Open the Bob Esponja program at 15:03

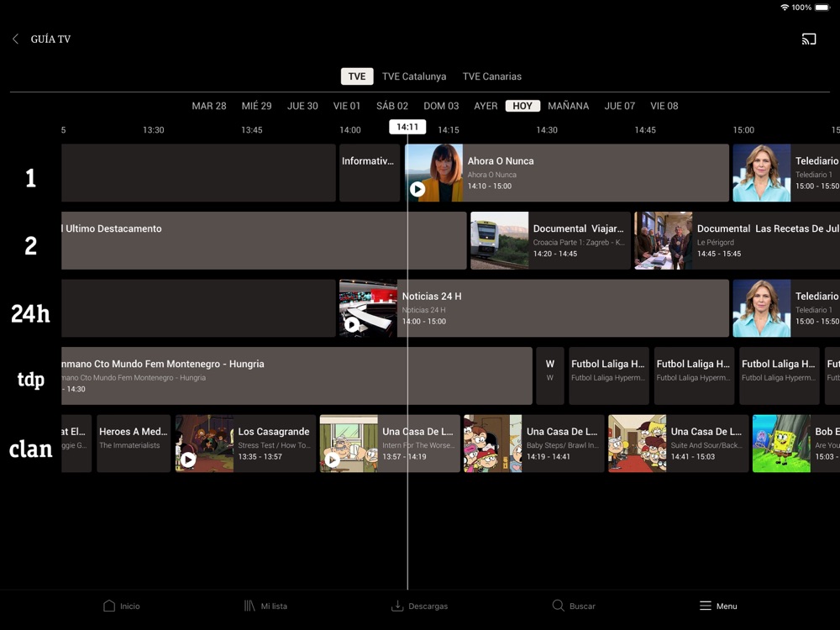[x=796, y=444]
